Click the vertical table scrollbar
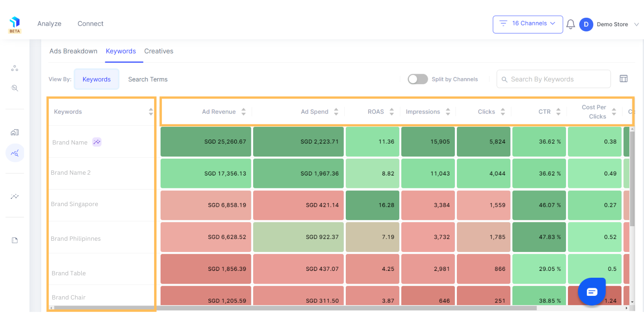The width and height of the screenshot is (644, 322). click(632, 179)
